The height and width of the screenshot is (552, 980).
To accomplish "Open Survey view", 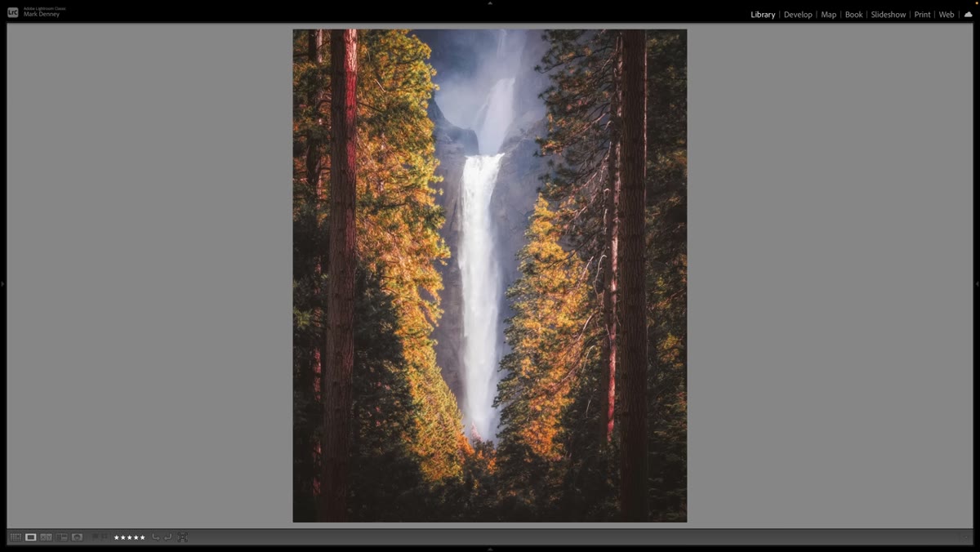I will pos(61,537).
